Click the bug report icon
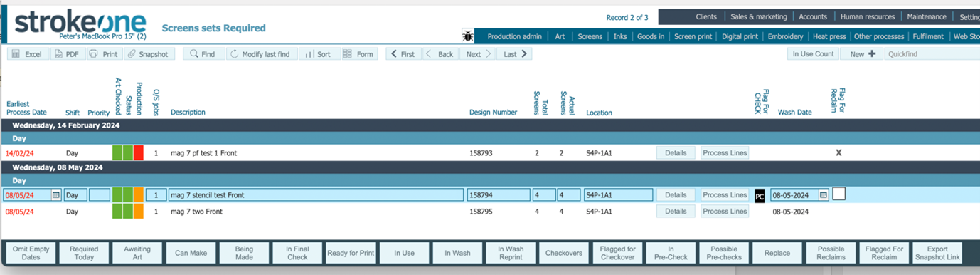 point(467,36)
